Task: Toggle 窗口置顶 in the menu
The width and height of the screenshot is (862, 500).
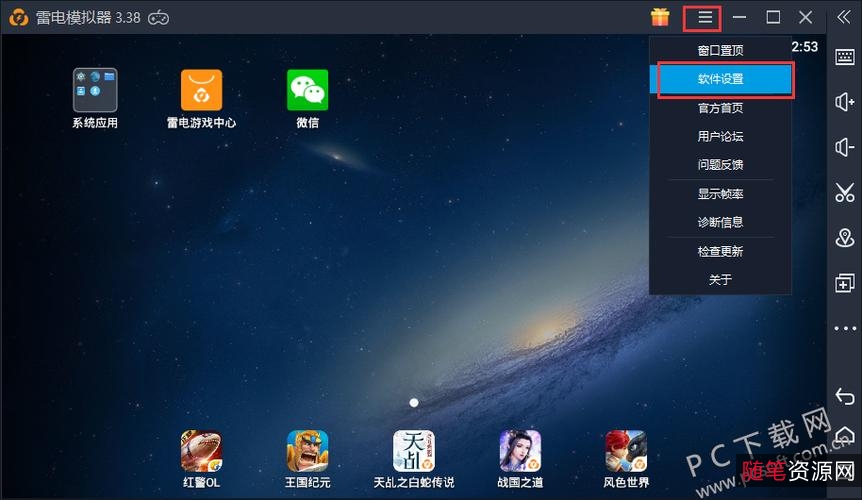Action: coord(720,50)
